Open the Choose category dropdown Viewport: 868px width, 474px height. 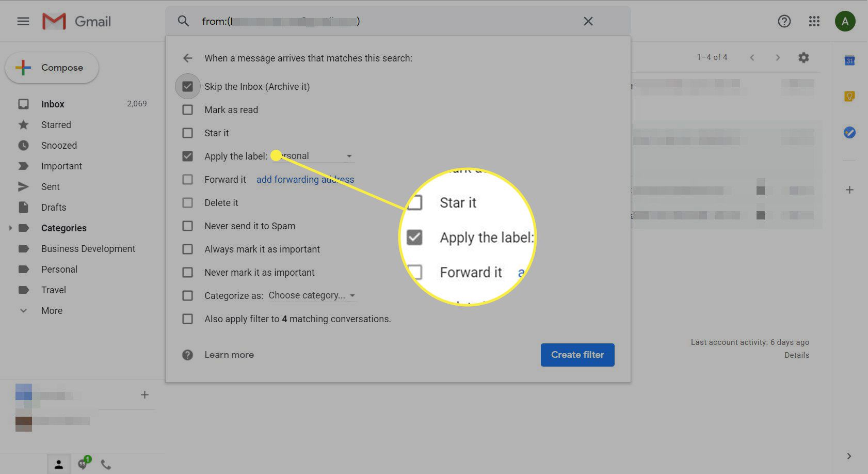(x=312, y=295)
